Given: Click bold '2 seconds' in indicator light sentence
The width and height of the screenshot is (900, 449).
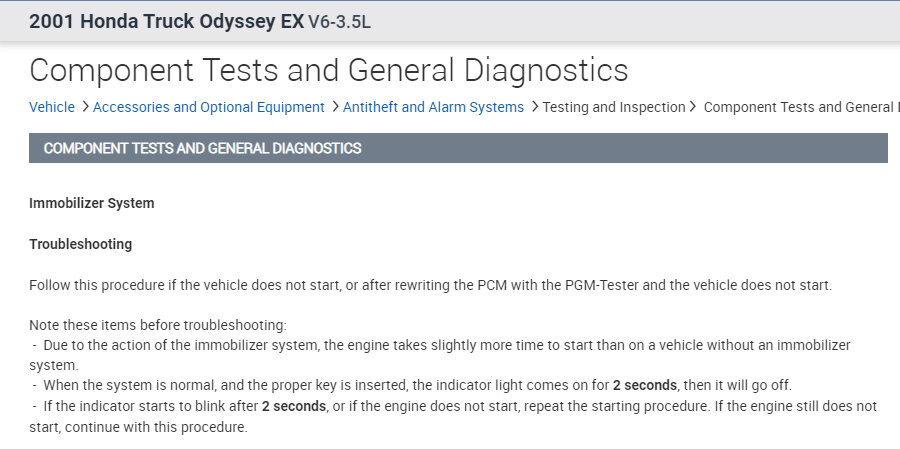Looking at the screenshot, I should [x=645, y=385].
